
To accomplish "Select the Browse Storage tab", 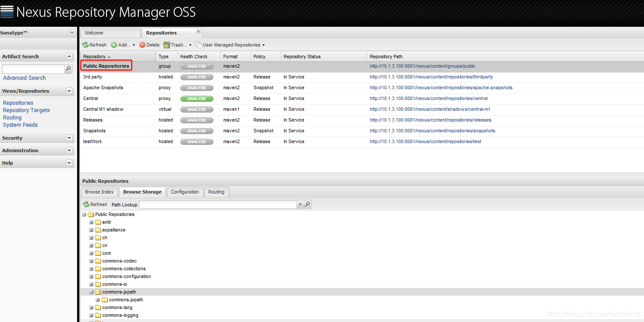I will (142, 192).
